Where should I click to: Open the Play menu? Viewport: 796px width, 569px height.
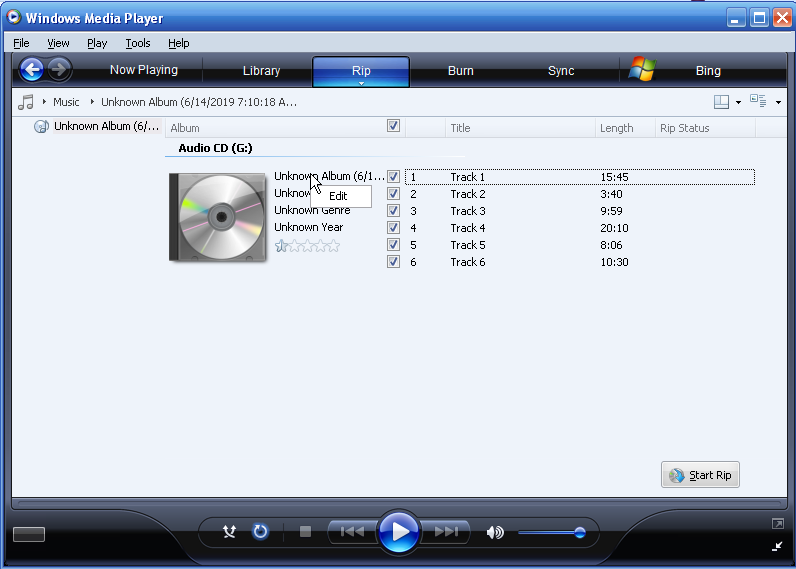[x=97, y=43]
